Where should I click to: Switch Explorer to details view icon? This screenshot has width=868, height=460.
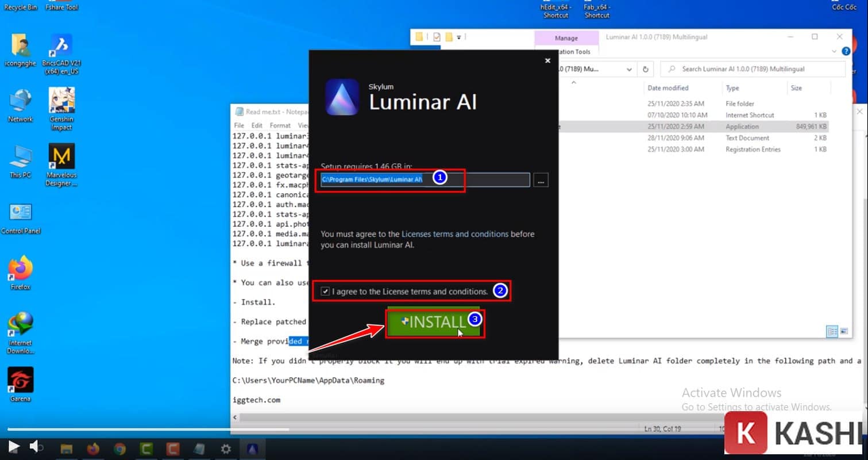pos(832,331)
